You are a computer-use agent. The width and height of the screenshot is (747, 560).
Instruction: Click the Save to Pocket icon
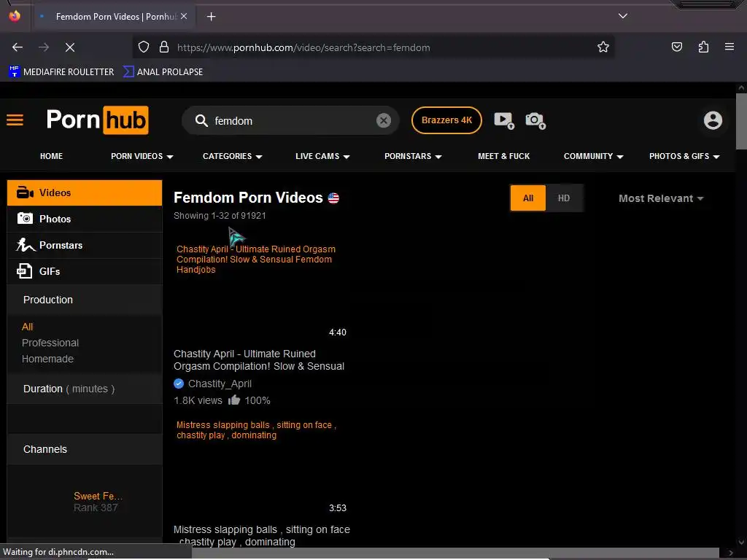(676, 47)
